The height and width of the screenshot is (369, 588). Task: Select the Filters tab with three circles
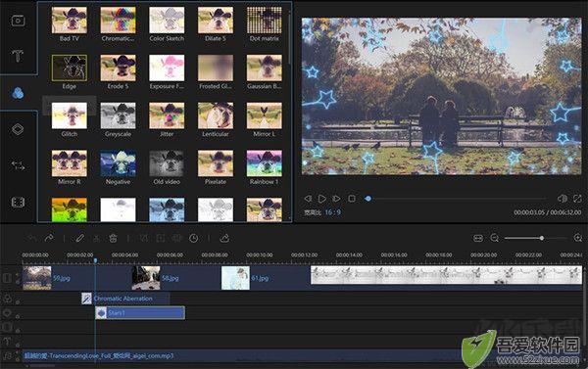(18, 93)
